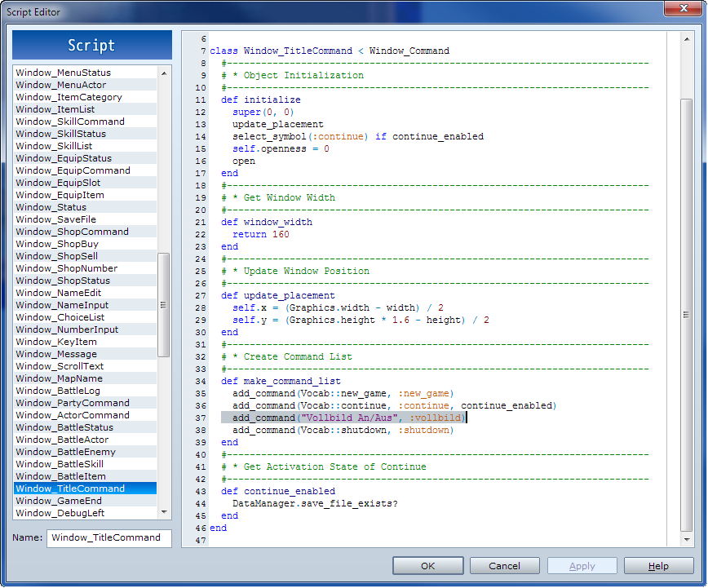Screen dimensions: 708x588
Task: Click the Help button
Action: coord(658,566)
